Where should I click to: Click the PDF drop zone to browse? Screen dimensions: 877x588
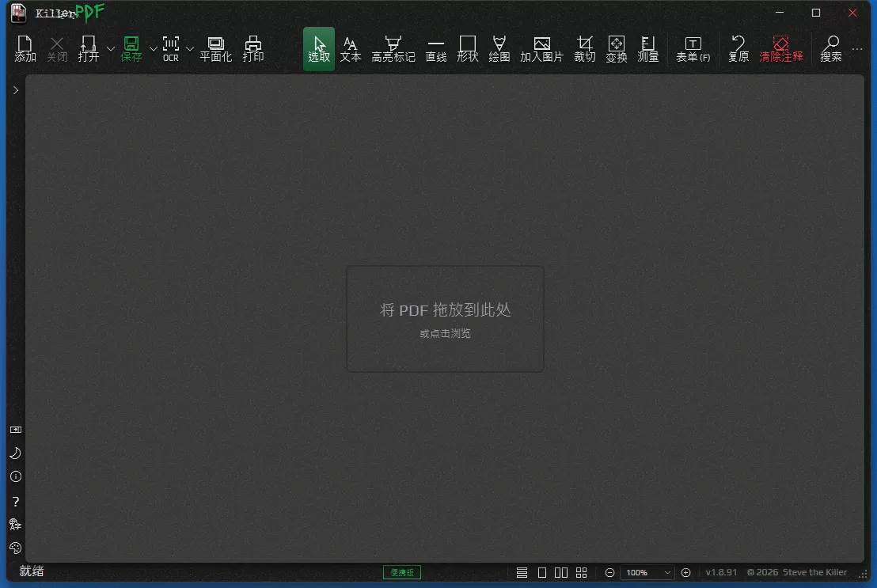[445, 318]
